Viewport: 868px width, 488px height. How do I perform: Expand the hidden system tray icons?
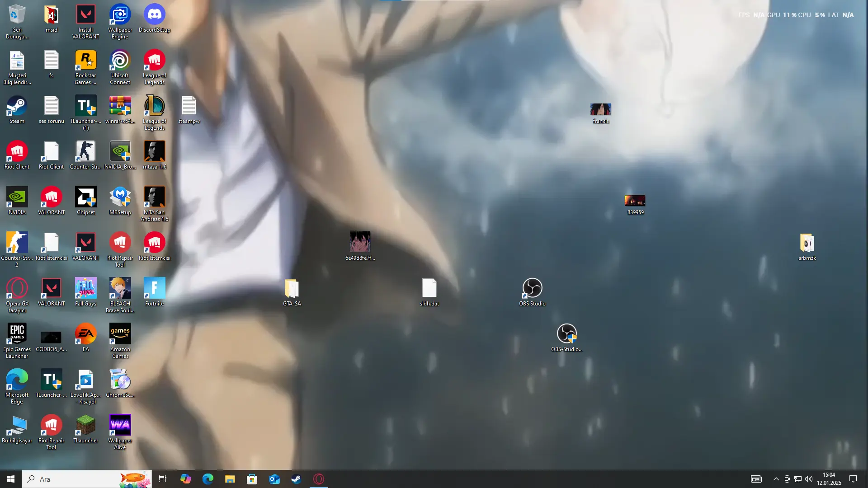(x=776, y=479)
